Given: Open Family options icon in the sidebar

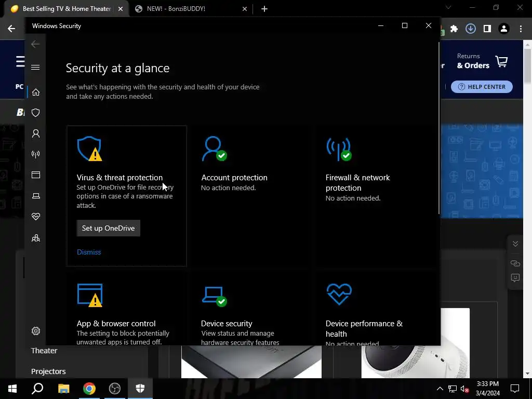Looking at the screenshot, I should pyautogui.click(x=36, y=238).
